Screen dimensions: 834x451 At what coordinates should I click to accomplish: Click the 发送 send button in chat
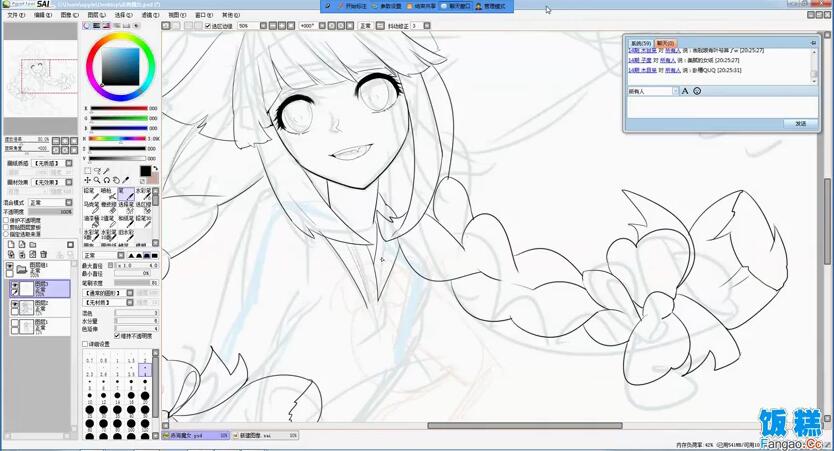(800, 123)
